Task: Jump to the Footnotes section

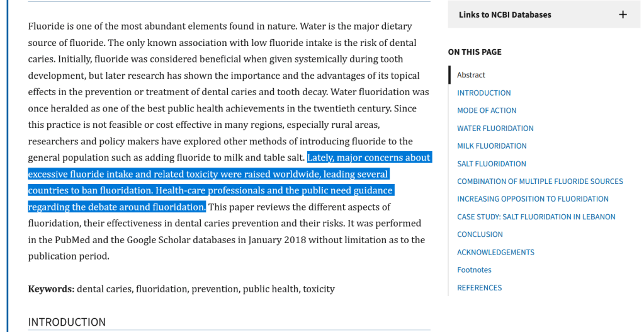Action: point(474,270)
